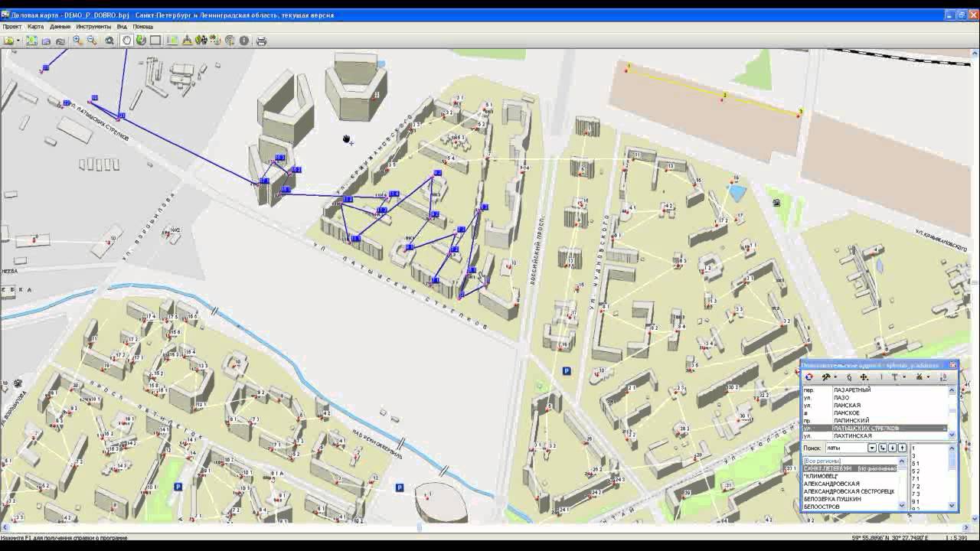
Task: Click the tools icon in address panel
Action: click(x=826, y=377)
